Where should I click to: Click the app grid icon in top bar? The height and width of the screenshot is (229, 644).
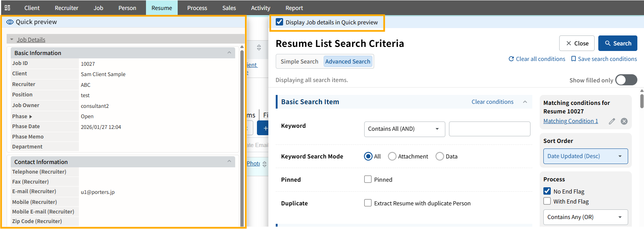[7, 8]
